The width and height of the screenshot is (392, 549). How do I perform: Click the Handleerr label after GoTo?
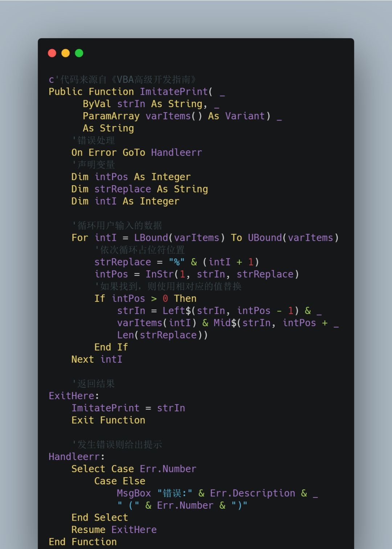click(x=176, y=152)
